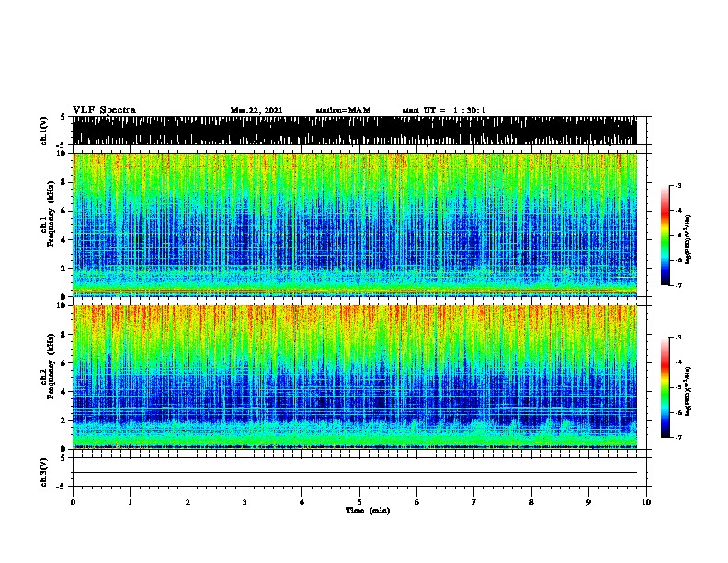728x563 pixels.
Task: Click the ch.2 spectrogram plot
Action: [x=355, y=377]
